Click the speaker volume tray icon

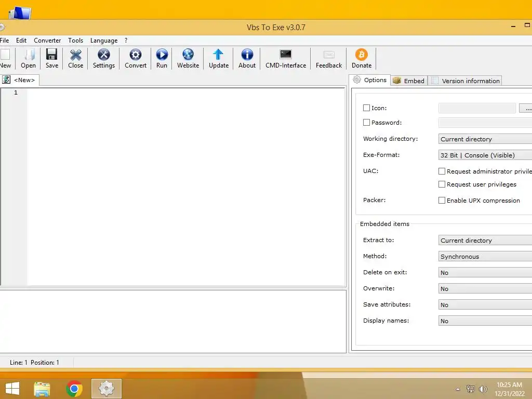click(483, 389)
